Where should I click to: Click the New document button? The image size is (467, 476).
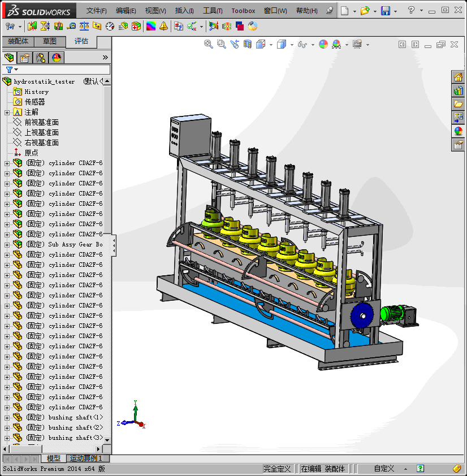[x=344, y=11]
